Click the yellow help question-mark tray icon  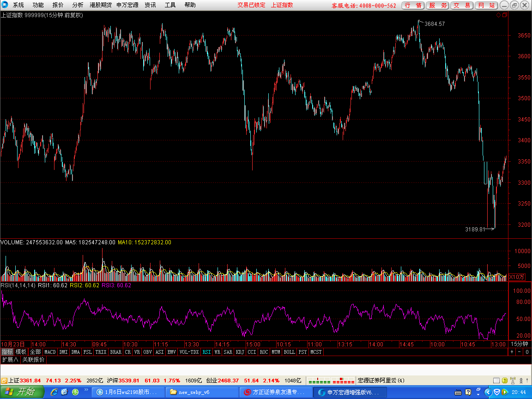[468, 393]
